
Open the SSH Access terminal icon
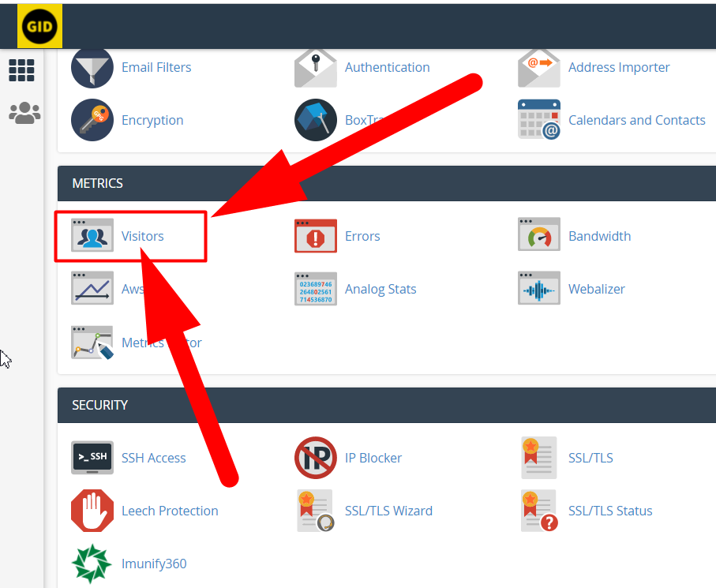pos(92,458)
